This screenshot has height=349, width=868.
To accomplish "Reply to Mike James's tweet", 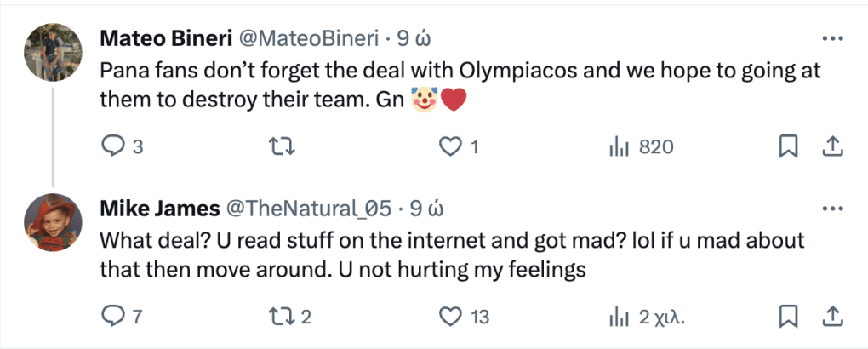I will pos(113,317).
